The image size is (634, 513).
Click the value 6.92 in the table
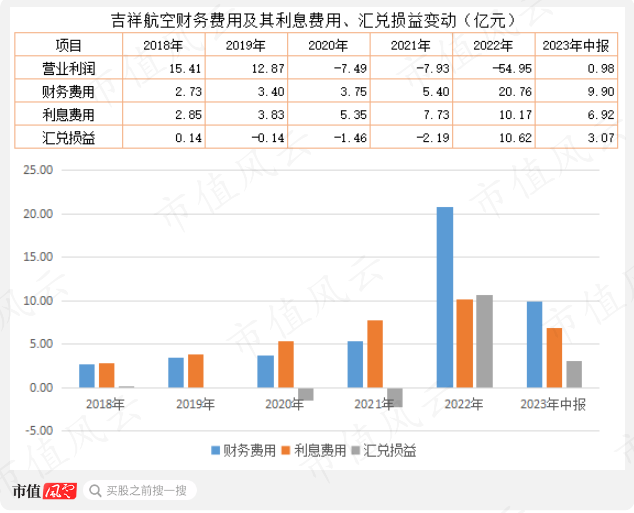(x=601, y=115)
